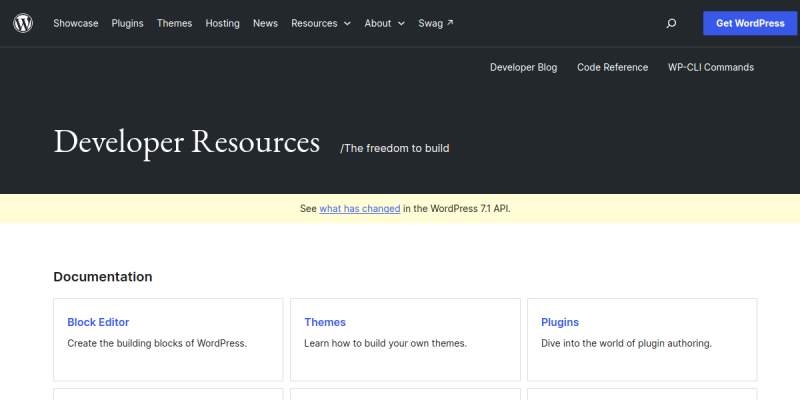Select Hosting in the navigation bar
Screen dimensions: 800x400
(x=222, y=23)
